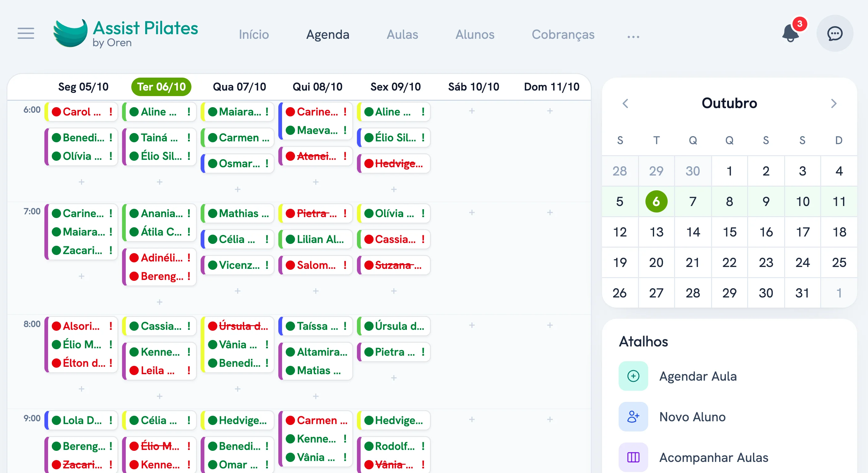This screenshot has width=868, height=473.
Task: Select the Agenda tab
Action: tap(328, 34)
